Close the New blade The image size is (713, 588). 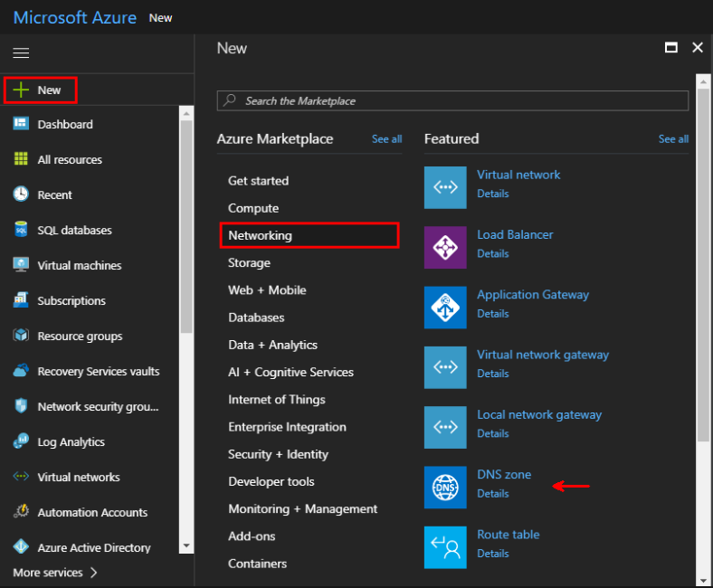(698, 47)
